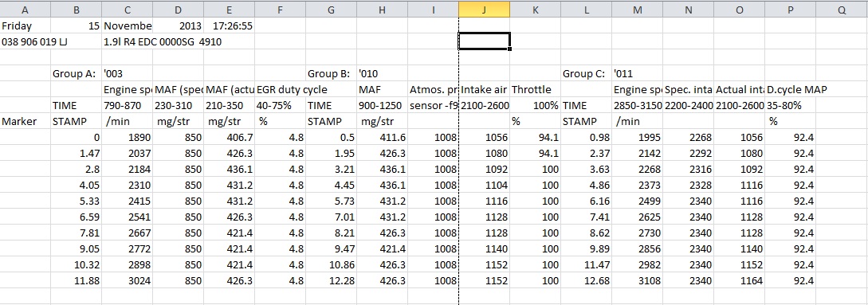
Task: Select column B header
Action: click(77, 9)
